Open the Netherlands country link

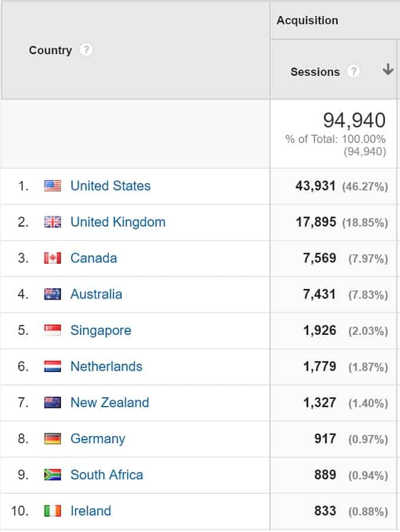[106, 367]
